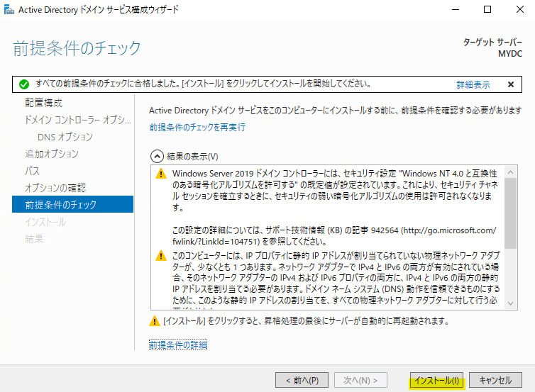Image resolution: width=535 pixels, height=392 pixels.
Task: Dismiss the notification bar with the X
Action: 510,84
